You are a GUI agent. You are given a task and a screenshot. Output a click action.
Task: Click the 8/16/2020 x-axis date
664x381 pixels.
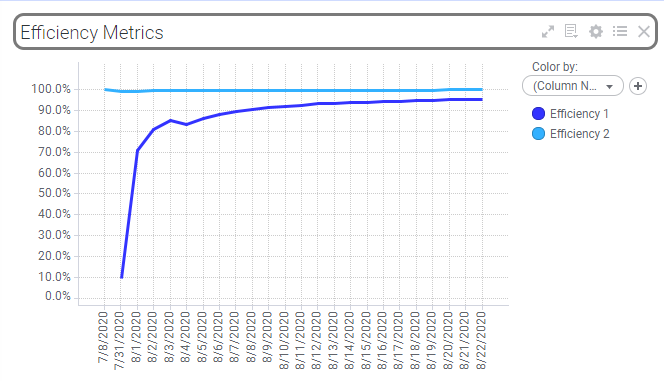[383, 341]
